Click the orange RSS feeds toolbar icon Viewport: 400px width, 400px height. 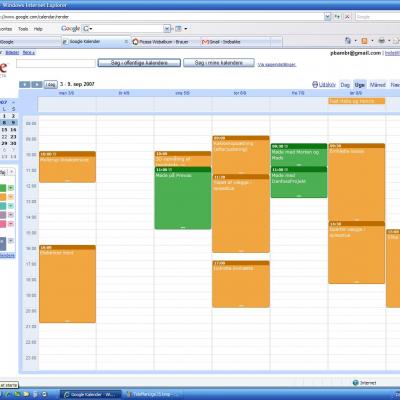coord(364,41)
